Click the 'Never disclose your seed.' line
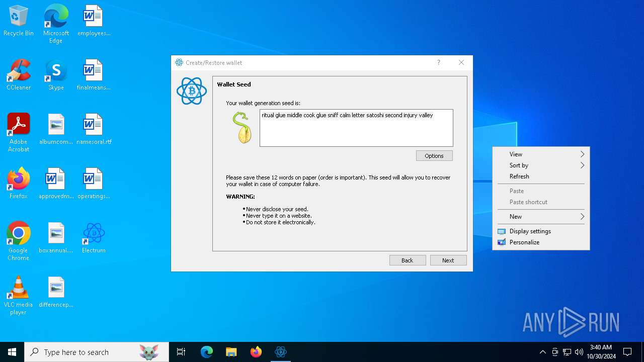This screenshot has width=644, height=362. click(277, 209)
